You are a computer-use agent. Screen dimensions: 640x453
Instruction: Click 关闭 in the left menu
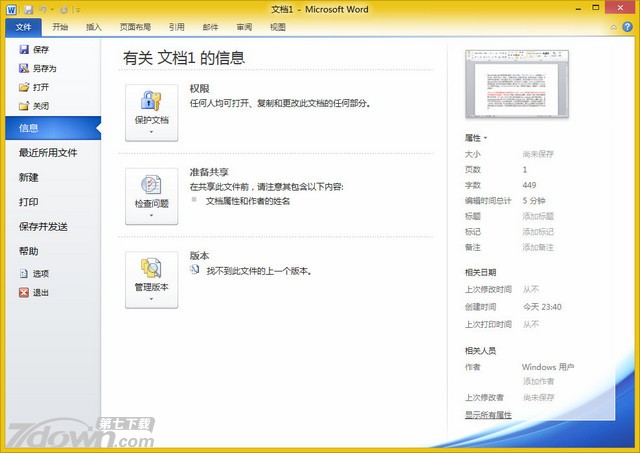click(34, 106)
